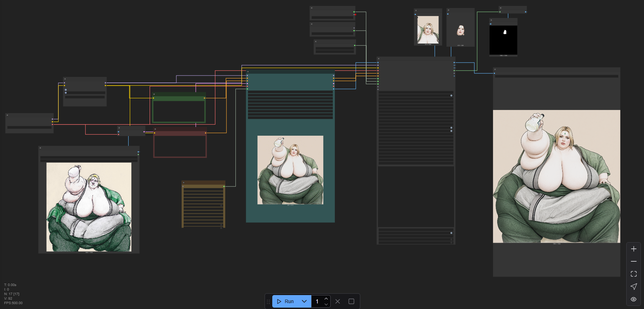Open the Run button dropdown chevron
Viewport: 644px width, 309px height.
pos(304,301)
